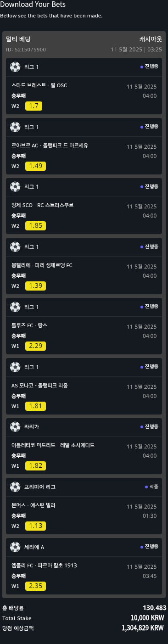This screenshot has height=644, width=168.
Task: Click the 캐시아웃 cash-out button
Action: click(x=151, y=39)
